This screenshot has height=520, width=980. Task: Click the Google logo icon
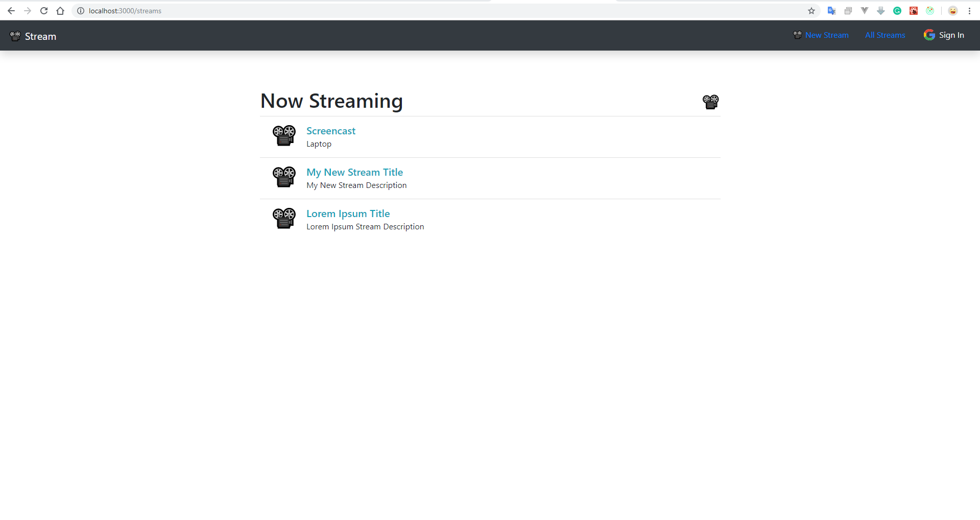[x=929, y=35]
